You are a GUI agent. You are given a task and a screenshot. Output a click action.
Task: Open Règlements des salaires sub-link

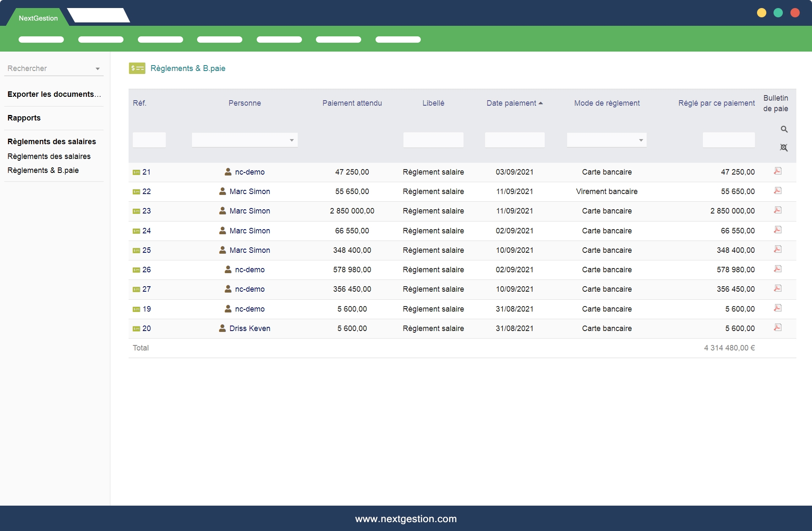pos(49,156)
